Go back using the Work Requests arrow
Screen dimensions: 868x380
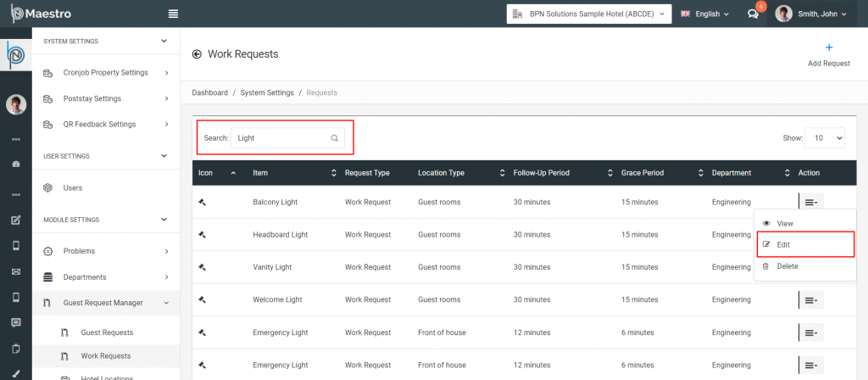click(x=197, y=54)
